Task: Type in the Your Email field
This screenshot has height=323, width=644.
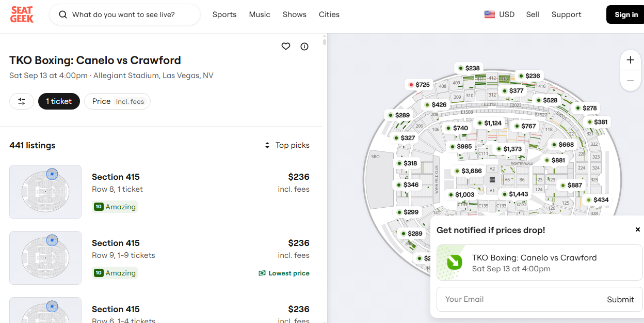Action: 516,299
